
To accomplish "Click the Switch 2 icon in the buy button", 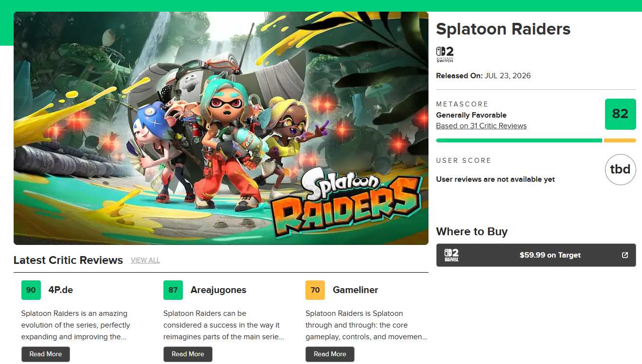I will coord(451,255).
